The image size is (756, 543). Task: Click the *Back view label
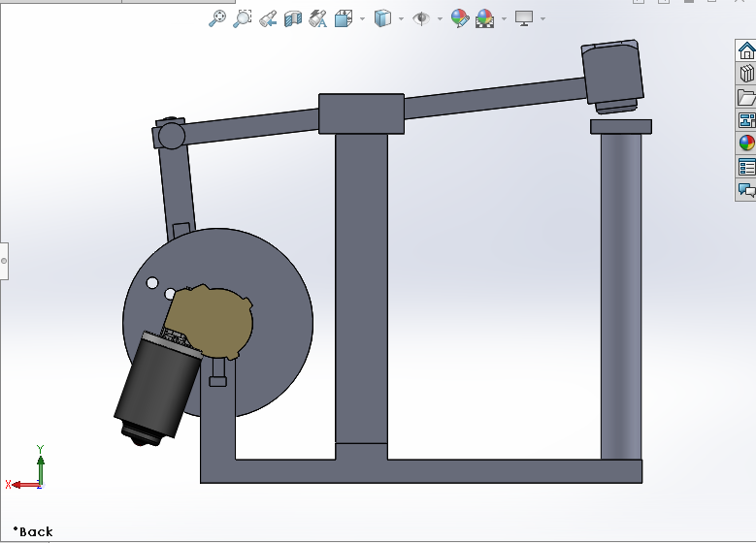point(33,532)
